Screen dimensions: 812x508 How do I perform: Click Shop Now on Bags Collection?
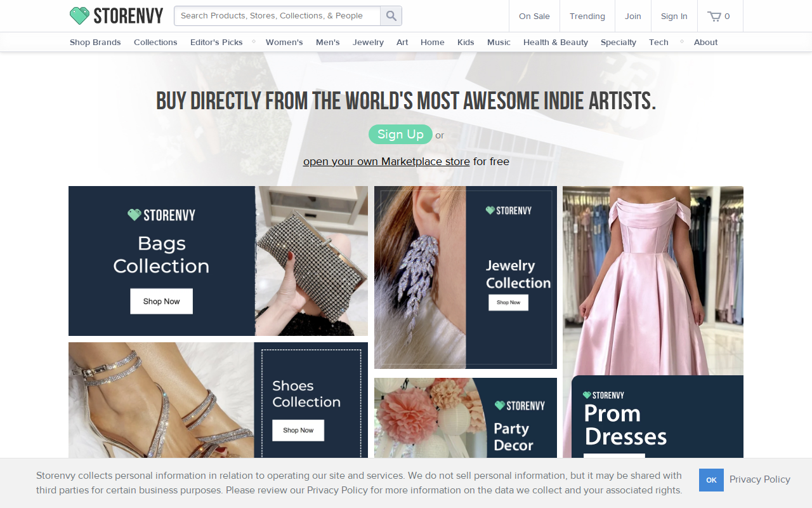click(x=161, y=301)
